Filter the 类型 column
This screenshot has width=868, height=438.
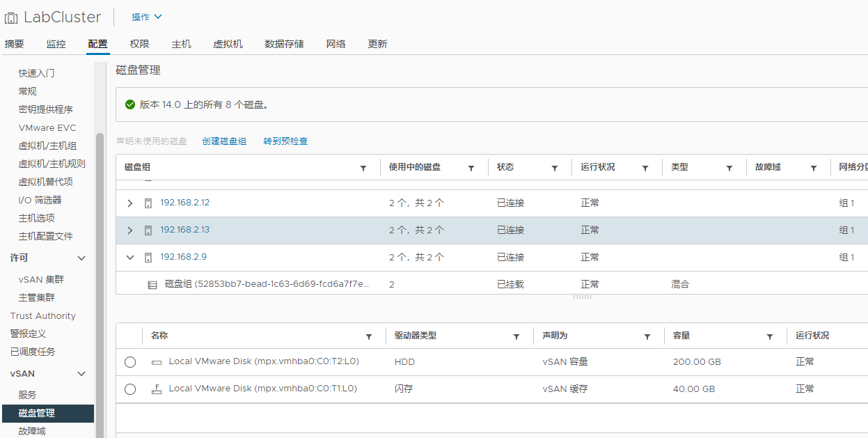729,169
